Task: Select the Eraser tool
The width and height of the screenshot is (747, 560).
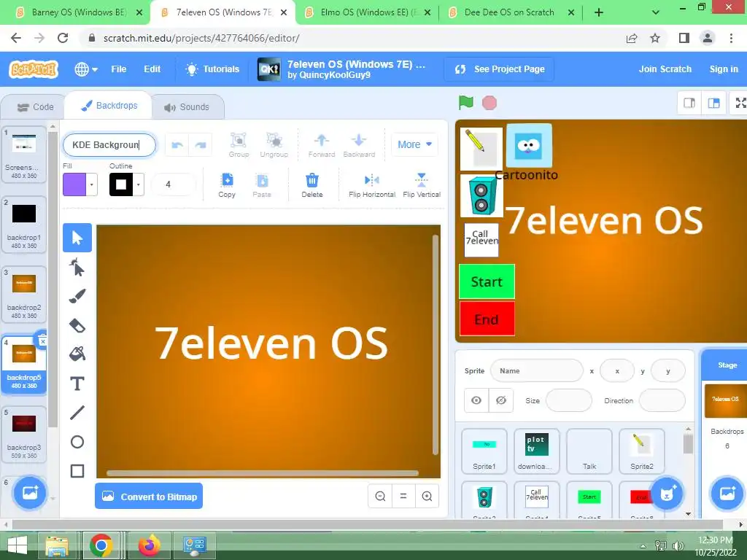Action: (x=77, y=326)
